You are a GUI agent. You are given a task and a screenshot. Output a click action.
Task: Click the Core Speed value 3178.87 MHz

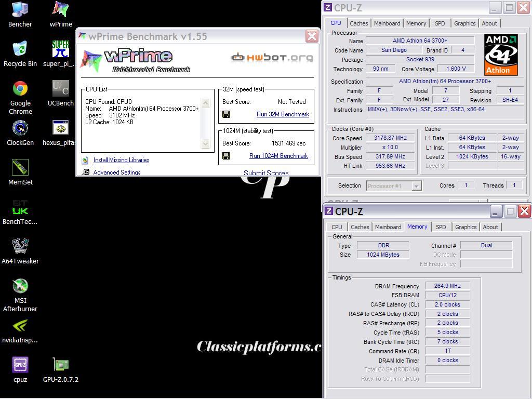tap(390, 138)
